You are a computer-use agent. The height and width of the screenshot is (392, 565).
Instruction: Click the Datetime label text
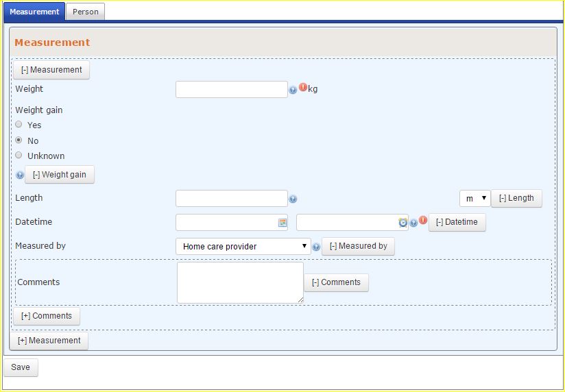(34, 222)
